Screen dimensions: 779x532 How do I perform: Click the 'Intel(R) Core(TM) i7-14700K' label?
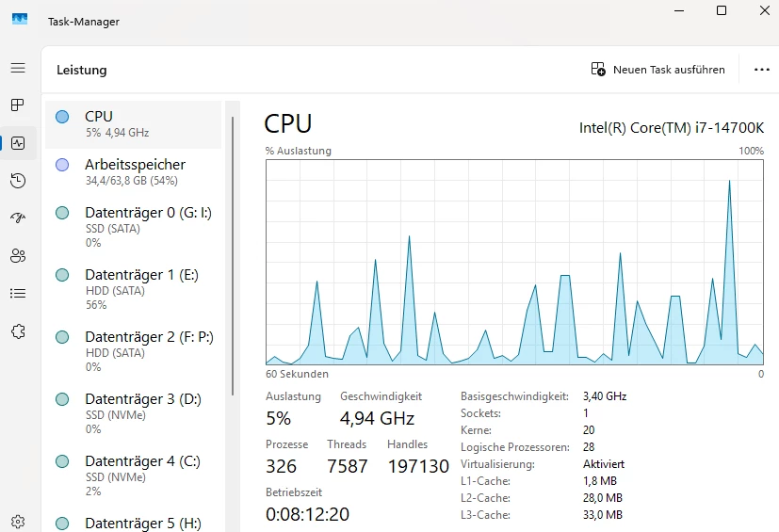(672, 128)
